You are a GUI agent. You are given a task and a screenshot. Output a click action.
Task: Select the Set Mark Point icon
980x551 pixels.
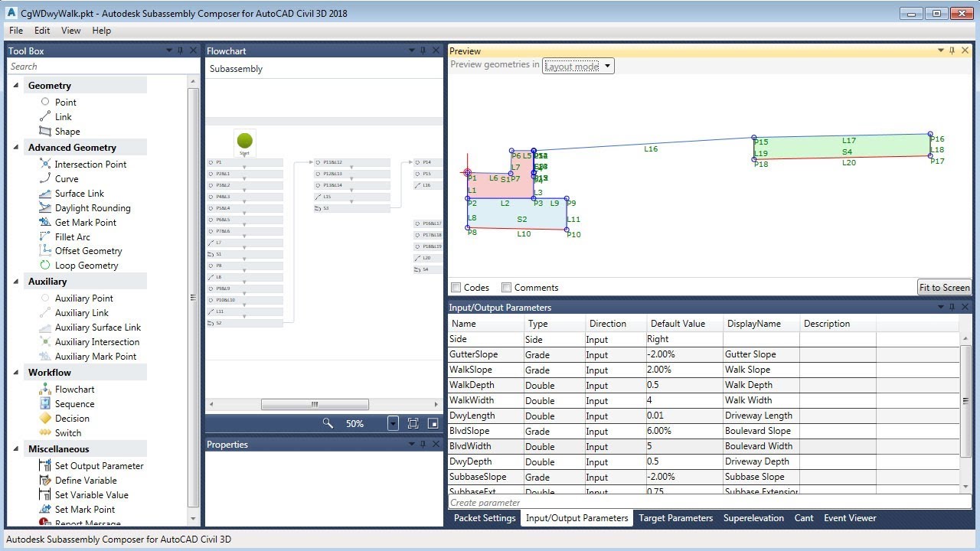click(x=45, y=509)
